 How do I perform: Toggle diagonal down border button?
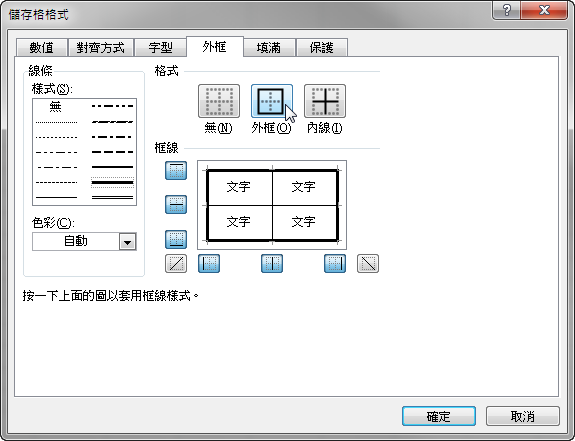point(368,264)
